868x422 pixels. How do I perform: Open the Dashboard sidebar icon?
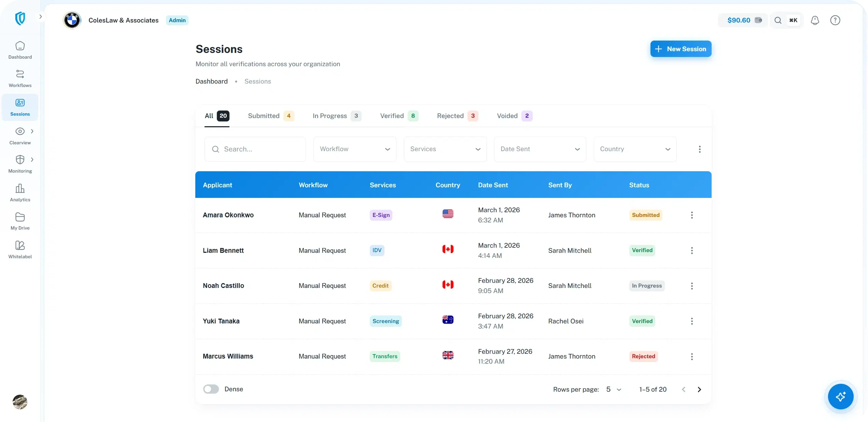click(20, 50)
